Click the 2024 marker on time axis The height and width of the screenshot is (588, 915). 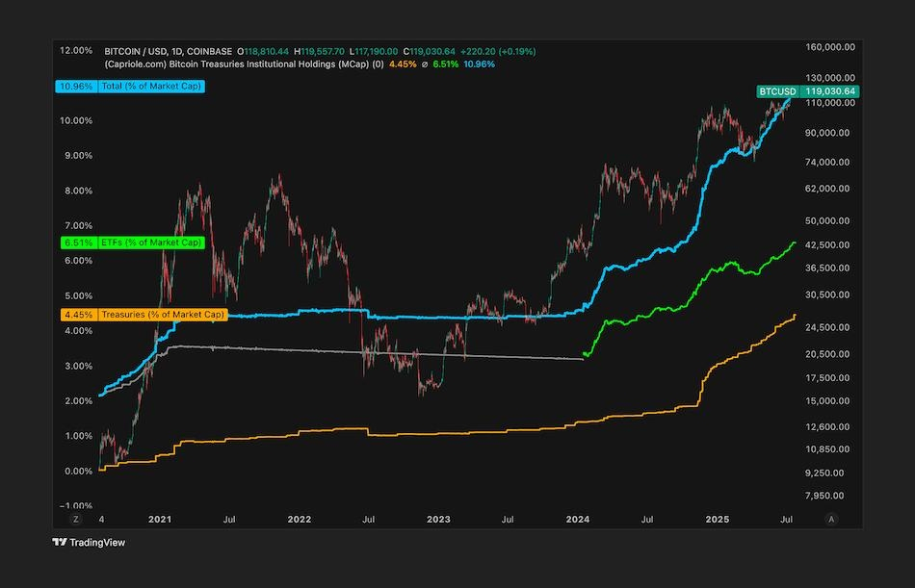pos(578,519)
